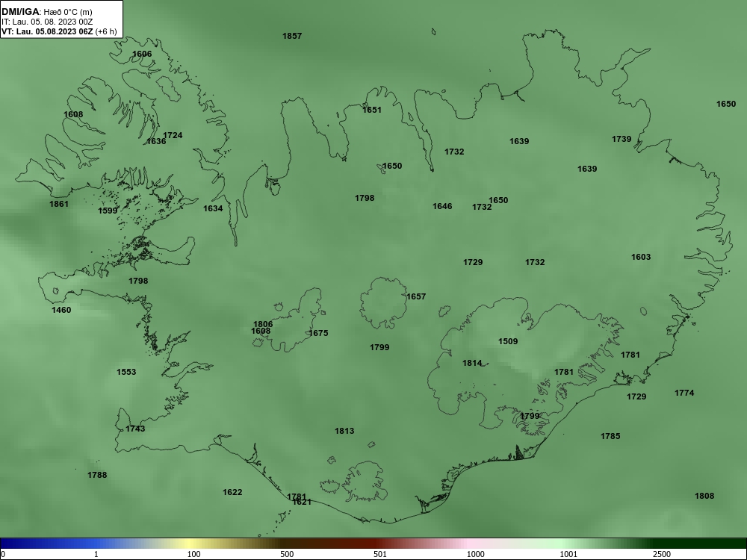747x560 pixels.
Task: Click the yellow section of the color scale
Action: pyautogui.click(x=190, y=544)
